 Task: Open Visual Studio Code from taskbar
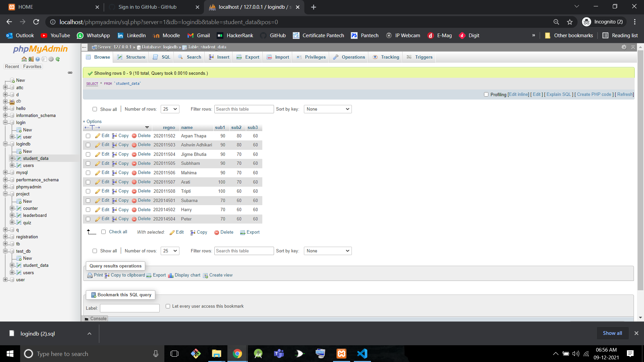click(362, 354)
